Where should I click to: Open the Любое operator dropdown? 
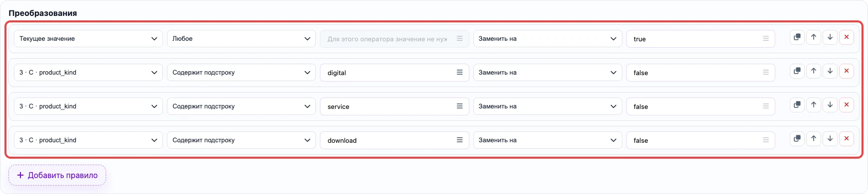[241, 39]
